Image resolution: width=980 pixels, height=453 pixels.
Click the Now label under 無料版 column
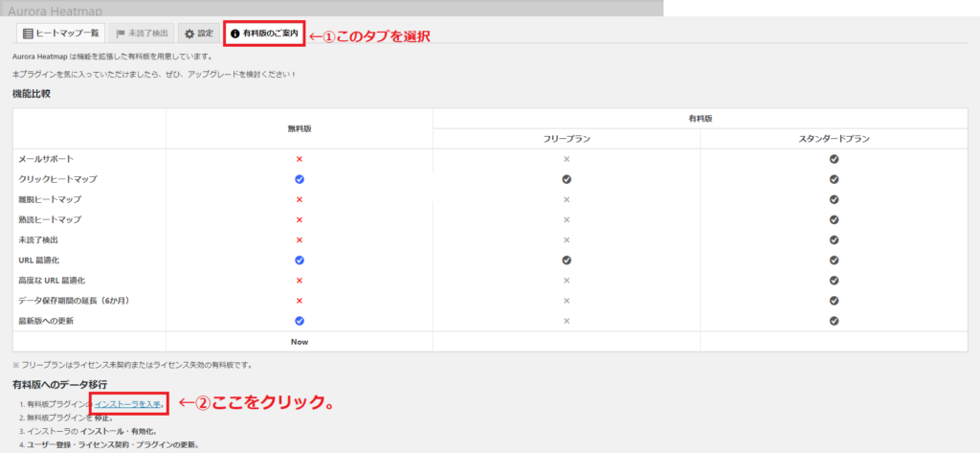300,341
